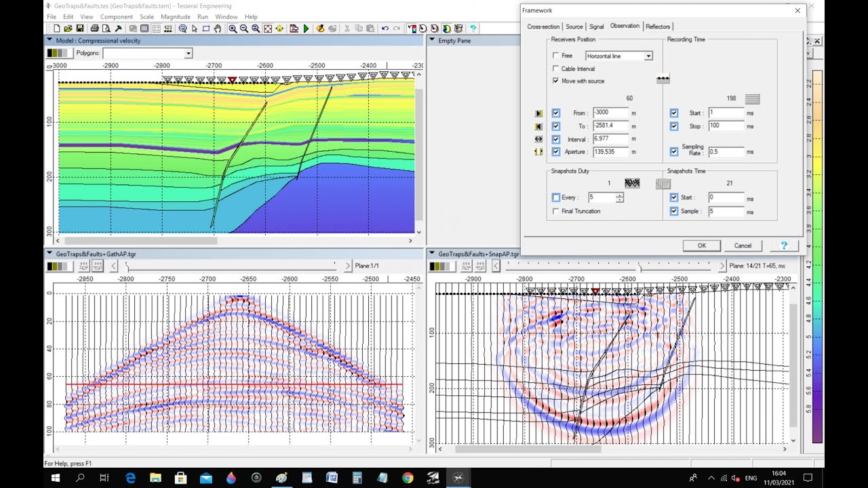Screen dimensions: 868x488
Task: Open the Run menu
Action: pos(203,16)
